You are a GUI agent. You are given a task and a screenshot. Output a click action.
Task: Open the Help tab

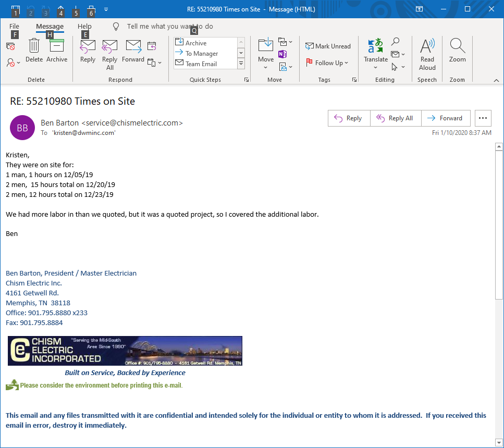[x=84, y=26]
